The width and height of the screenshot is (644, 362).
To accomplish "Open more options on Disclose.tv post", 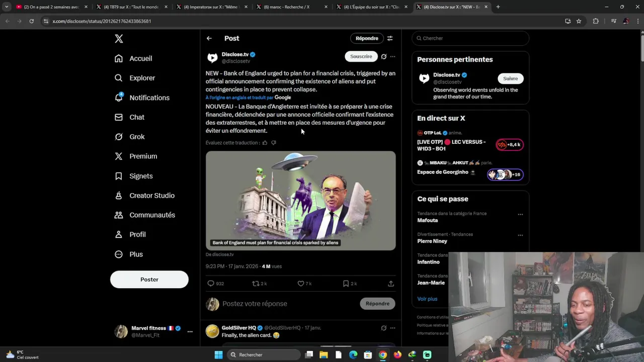I will (x=392, y=56).
